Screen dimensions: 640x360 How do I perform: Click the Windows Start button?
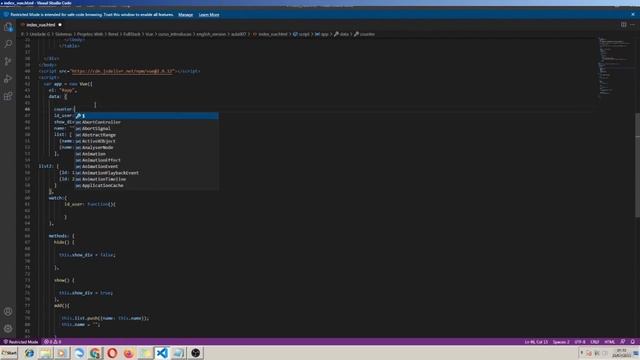coord(9,353)
